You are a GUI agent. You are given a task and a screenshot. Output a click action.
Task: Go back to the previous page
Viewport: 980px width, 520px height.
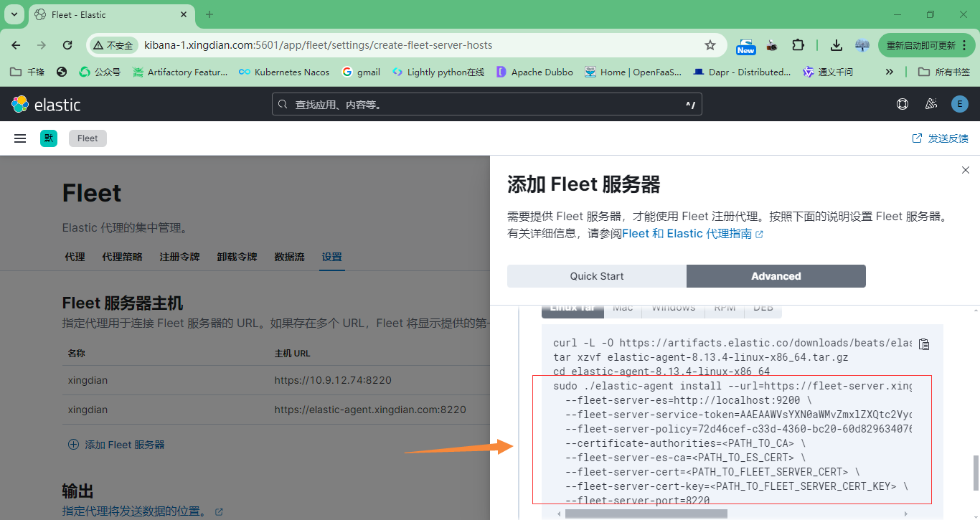point(16,45)
